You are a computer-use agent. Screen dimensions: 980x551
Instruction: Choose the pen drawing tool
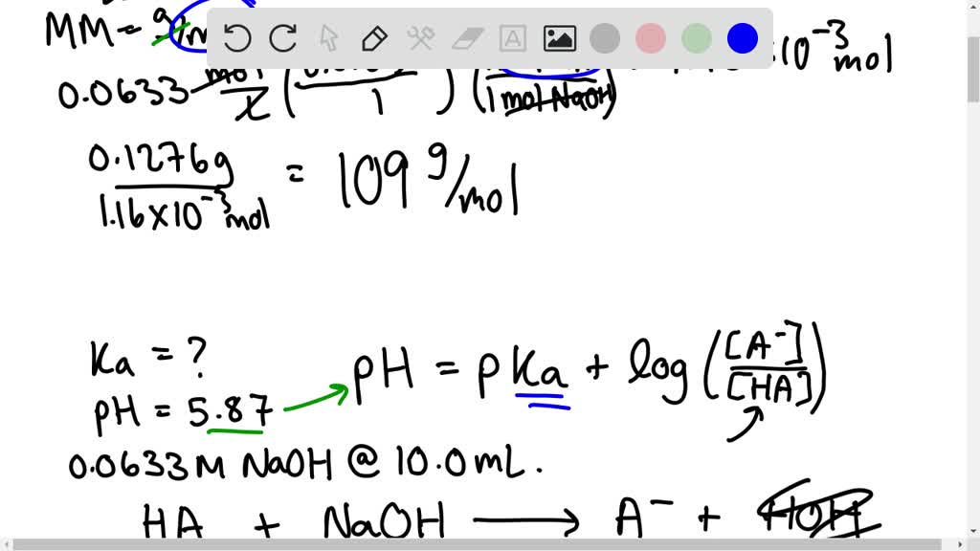(x=373, y=38)
